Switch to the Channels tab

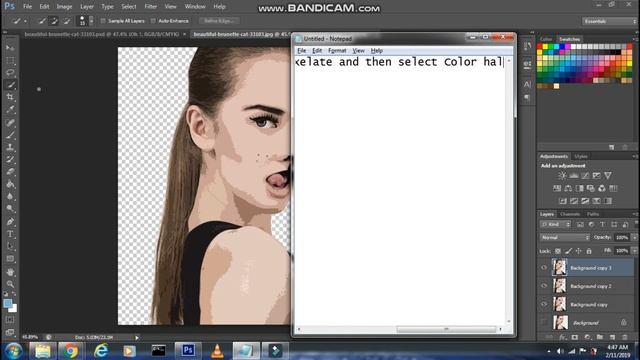(570, 214)
